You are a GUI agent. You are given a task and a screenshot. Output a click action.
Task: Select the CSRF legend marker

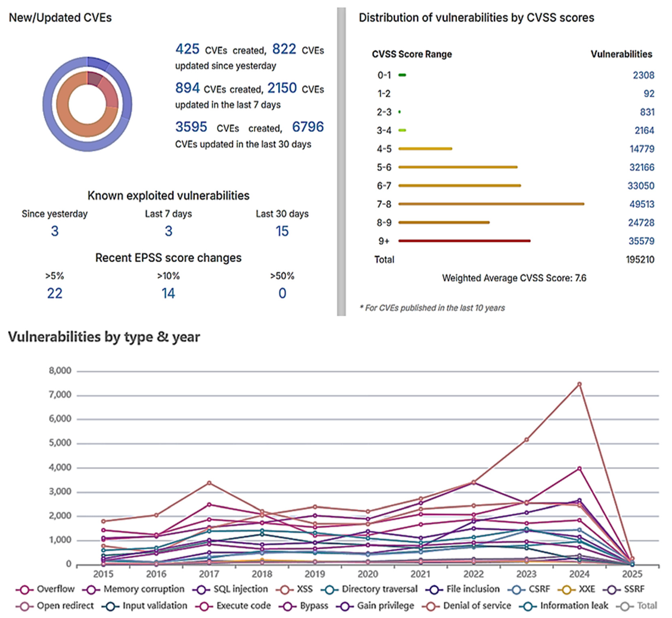pos(517,590)
